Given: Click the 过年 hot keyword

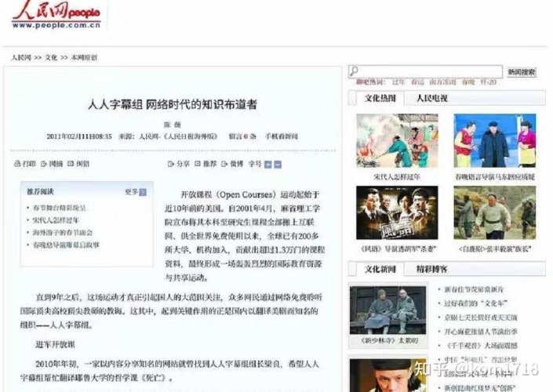Looking at the screenshot, I should 398,82.
